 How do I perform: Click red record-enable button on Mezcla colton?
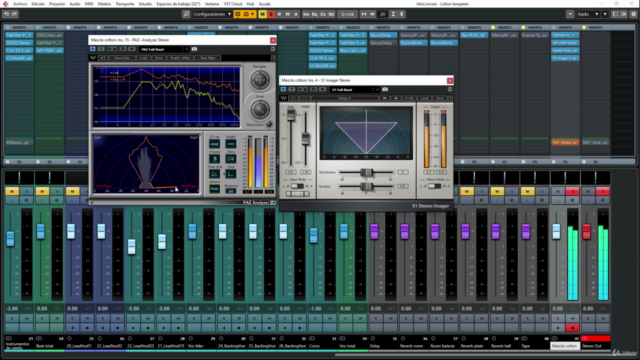click(x=572, y=328)
